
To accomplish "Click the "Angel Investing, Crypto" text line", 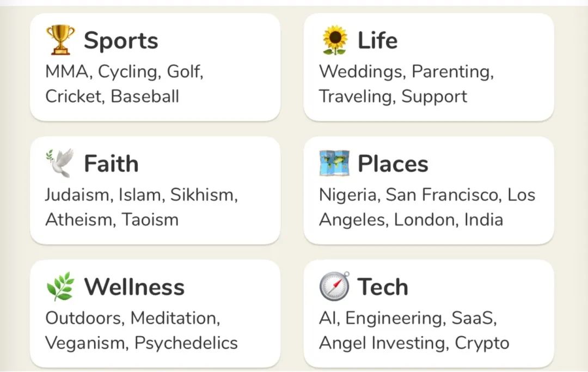I will click(414, 343).
